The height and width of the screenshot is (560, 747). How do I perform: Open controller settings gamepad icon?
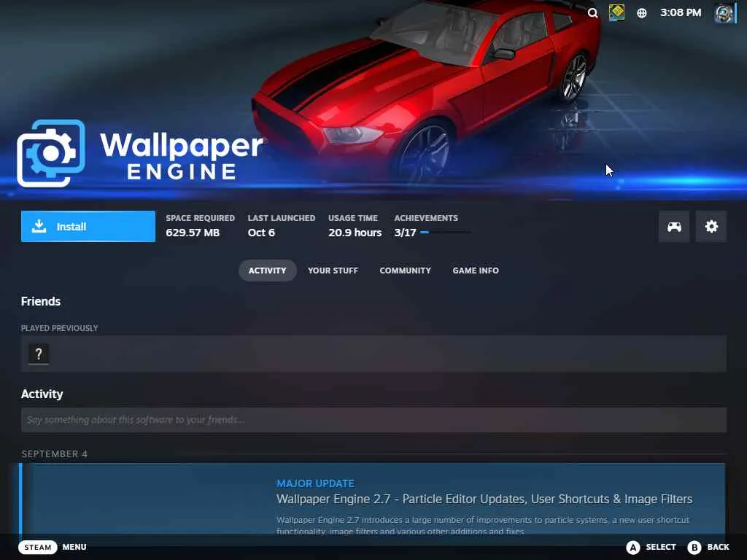click(673, 227)
